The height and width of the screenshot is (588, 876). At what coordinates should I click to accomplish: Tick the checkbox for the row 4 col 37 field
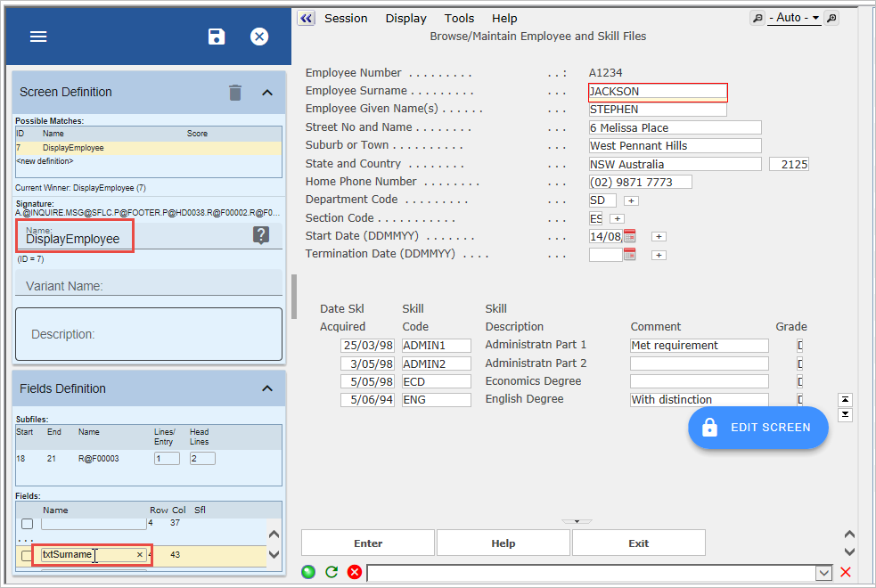27,524
